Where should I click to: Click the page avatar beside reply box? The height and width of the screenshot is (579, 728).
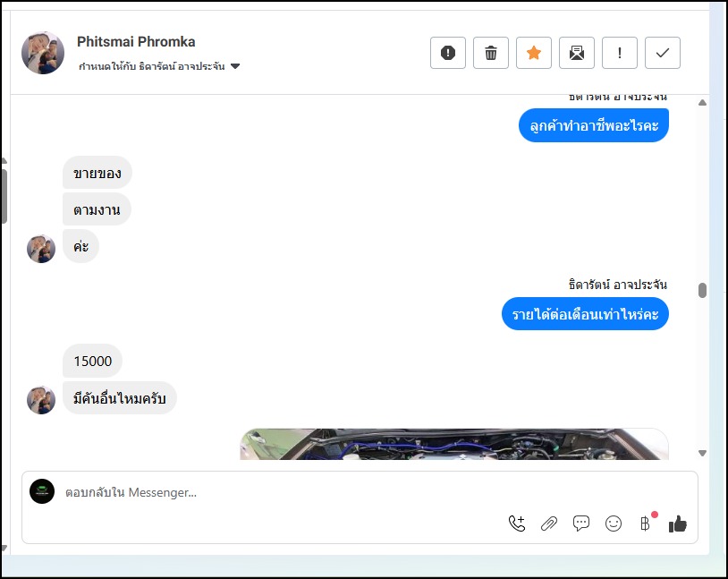point(42,491)
